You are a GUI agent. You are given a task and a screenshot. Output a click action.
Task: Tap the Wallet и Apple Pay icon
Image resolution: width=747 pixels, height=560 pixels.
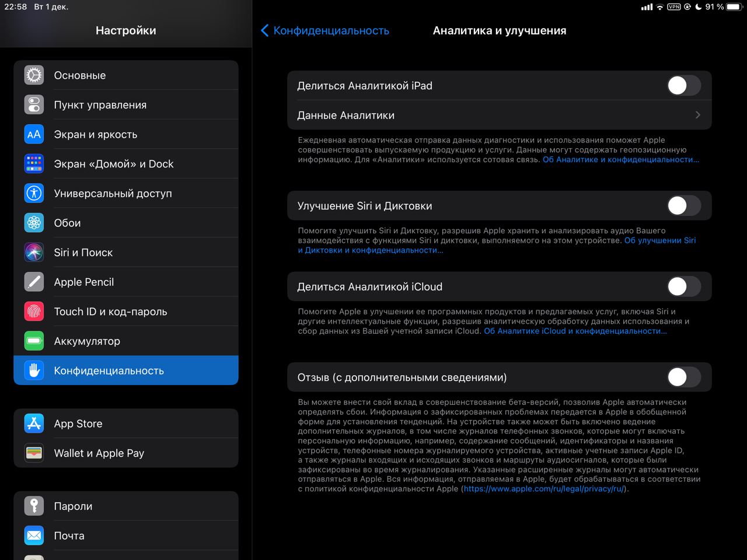pyautogui.click(x=34, y=453)
